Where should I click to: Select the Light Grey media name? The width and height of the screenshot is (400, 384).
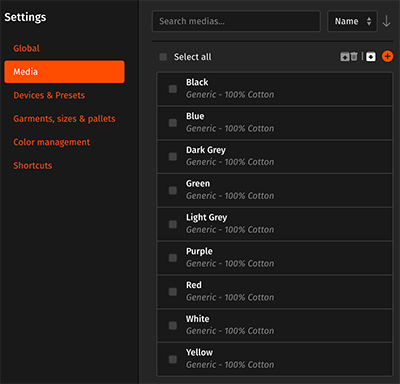point(206,217)
